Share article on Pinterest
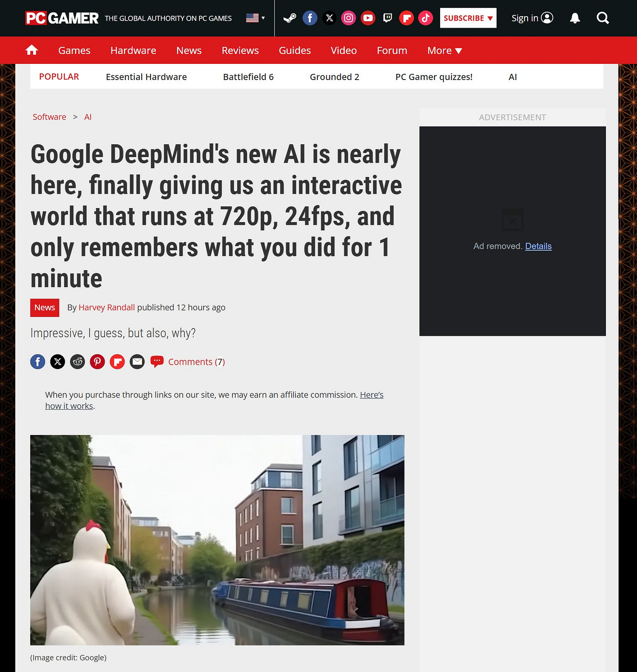637x672 pixels. click(97, 362)
